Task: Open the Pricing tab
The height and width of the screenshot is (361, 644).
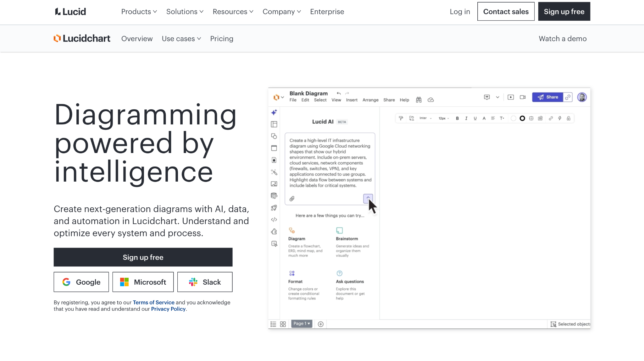Action: (x=221, y=39)
